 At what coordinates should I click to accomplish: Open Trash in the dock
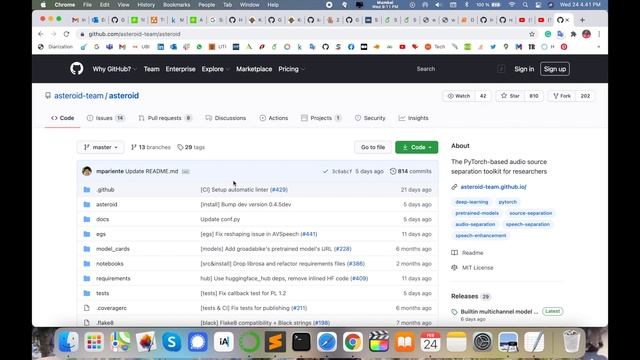coord(571,341)
